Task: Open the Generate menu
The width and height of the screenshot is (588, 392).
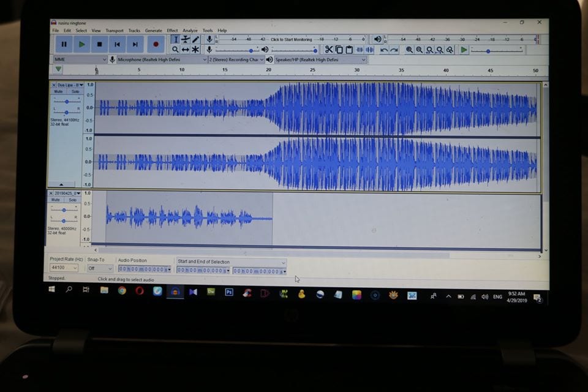Action: [x=153, y=31]
